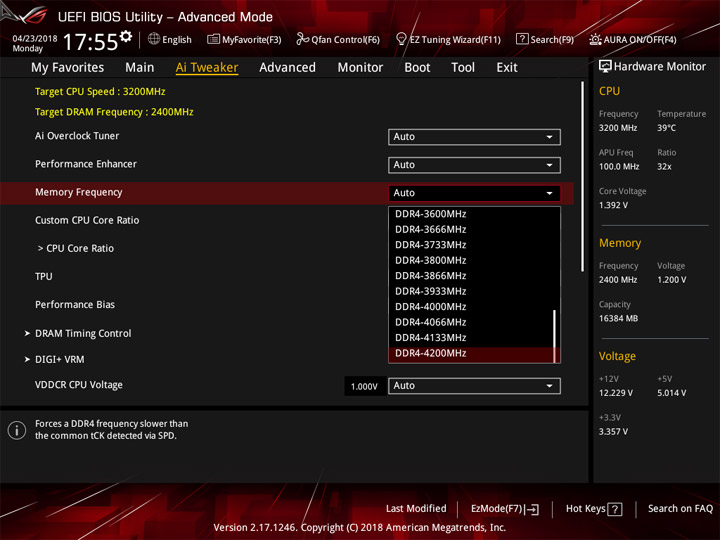720x540 pixels.
Task: Open VDDCR CPU Voltage dropdown
Action: tap(474, 386)
